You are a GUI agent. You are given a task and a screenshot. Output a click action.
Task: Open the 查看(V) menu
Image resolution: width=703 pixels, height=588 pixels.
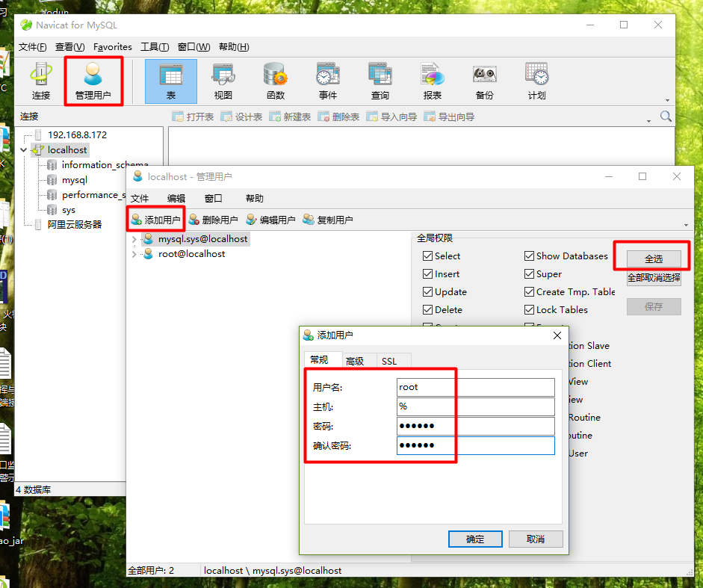[x=69, y=47]
